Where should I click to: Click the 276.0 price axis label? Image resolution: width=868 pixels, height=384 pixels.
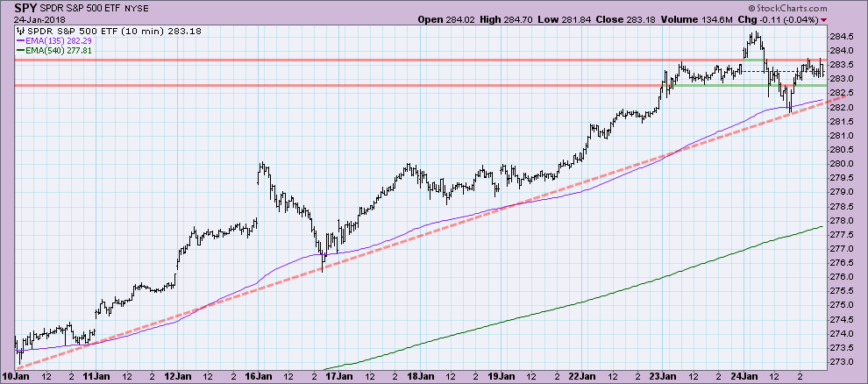(842, 277)
